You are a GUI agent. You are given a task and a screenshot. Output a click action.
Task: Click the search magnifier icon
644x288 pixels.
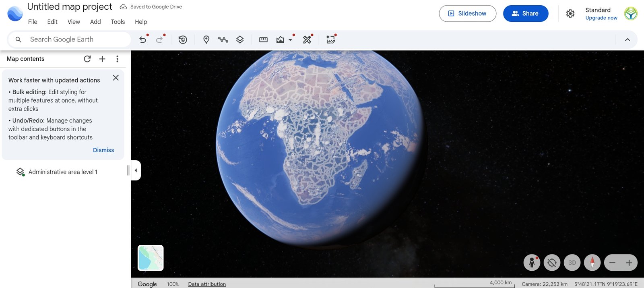click(18, 39)
